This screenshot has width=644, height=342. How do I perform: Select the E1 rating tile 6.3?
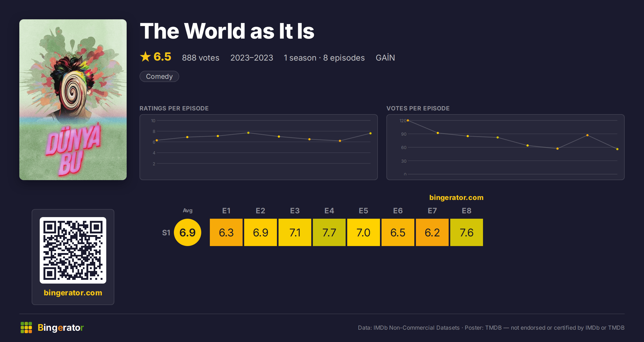(226, 232)
